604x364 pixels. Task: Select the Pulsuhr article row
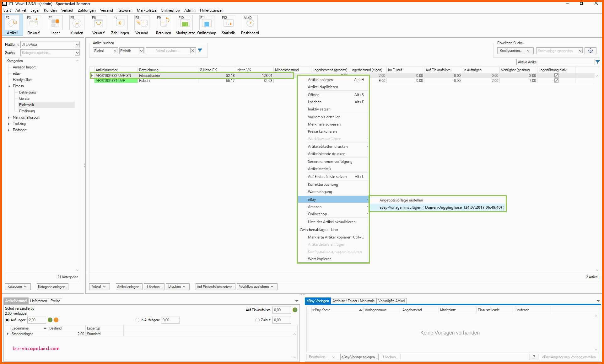coord(342,81)
